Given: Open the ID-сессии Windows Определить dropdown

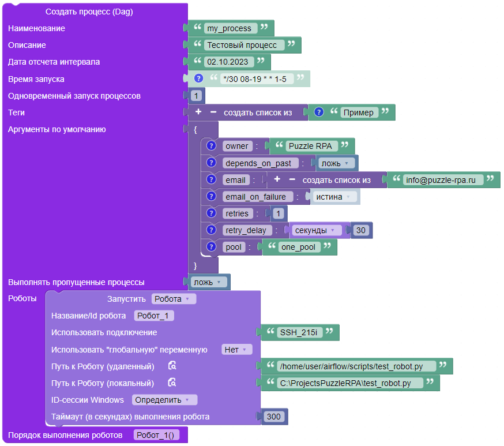Looking at the screenshot, I should [164, 400].
